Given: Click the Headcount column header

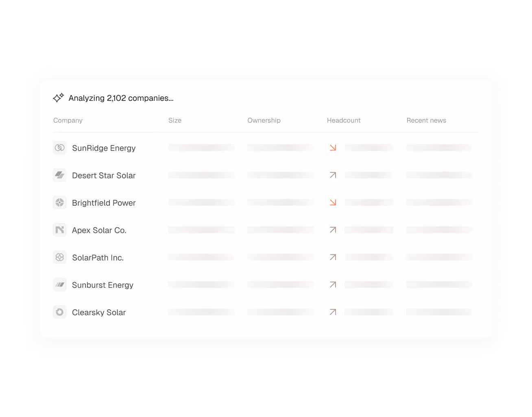Looking at the screenshot, I should coord(344,120).
